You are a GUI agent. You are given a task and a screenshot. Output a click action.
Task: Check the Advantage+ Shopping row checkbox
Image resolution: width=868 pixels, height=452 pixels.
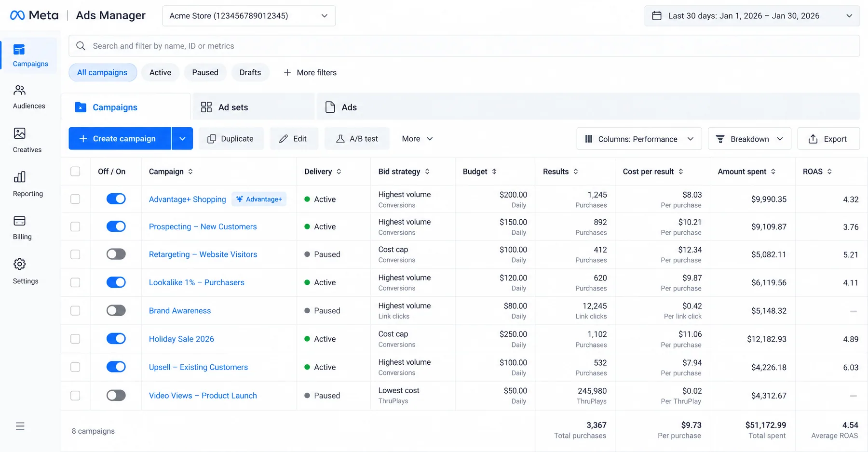click(75, 199)
